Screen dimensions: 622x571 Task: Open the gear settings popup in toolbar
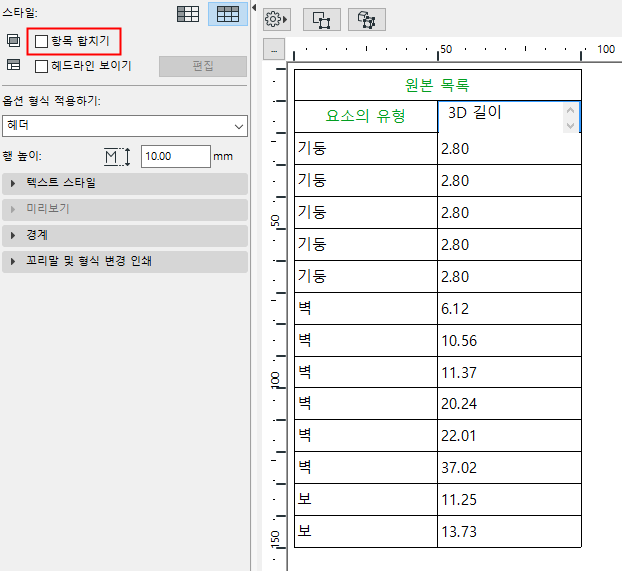click(276, 19)
